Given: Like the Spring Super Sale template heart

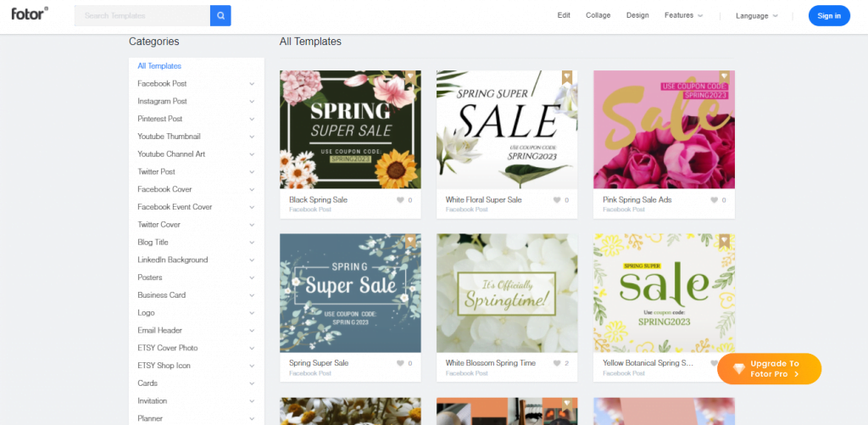Looking at the screenshot, I should [x=400, y=363].
